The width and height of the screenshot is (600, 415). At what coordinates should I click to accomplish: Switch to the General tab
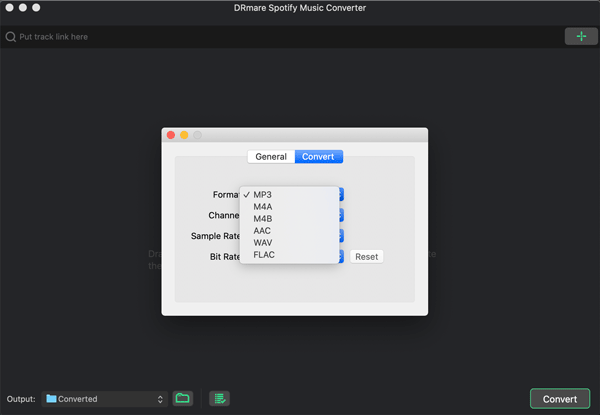[x=271, y=156]
